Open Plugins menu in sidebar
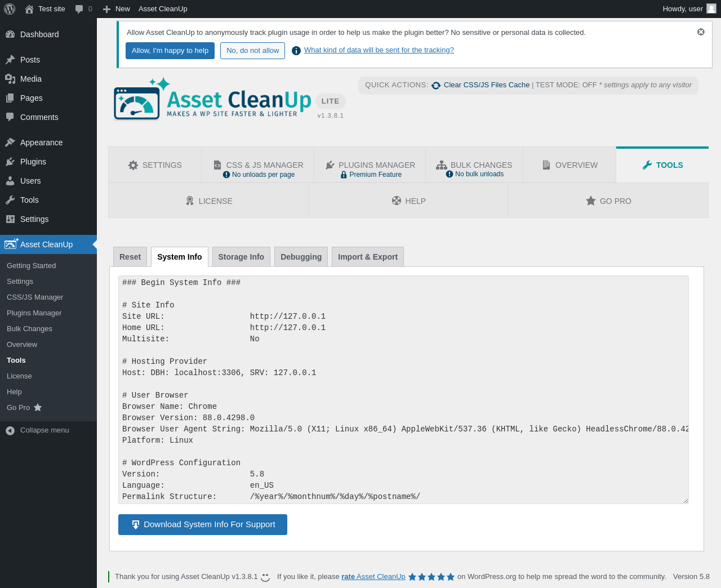Image resolution: width=721 pixels, height=588 pixels. (x=48, y=162)
